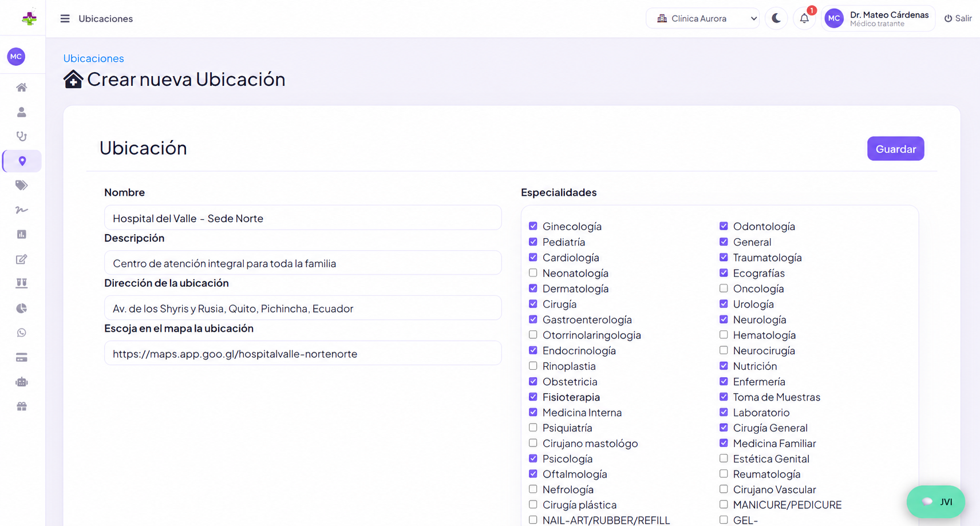The height and width of the screenshot is (526, 980).
Task: Check the Otorrinolaringologia checkbox
Action: [x=533, y=335]
